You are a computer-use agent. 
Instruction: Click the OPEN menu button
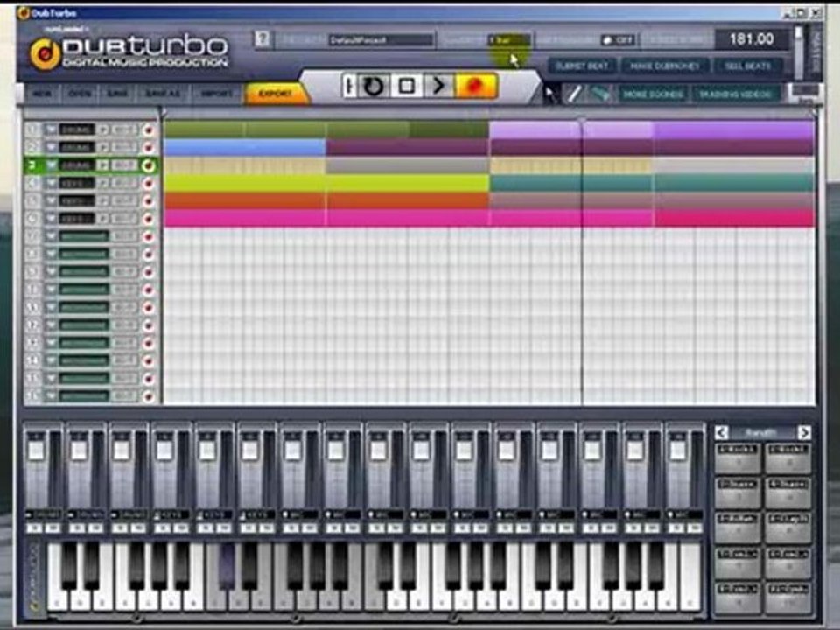79,94
